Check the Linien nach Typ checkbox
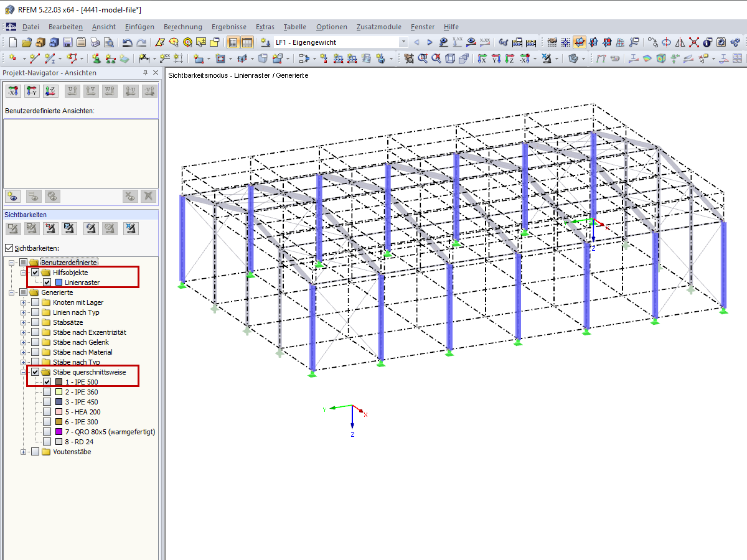 click(35, 312)
